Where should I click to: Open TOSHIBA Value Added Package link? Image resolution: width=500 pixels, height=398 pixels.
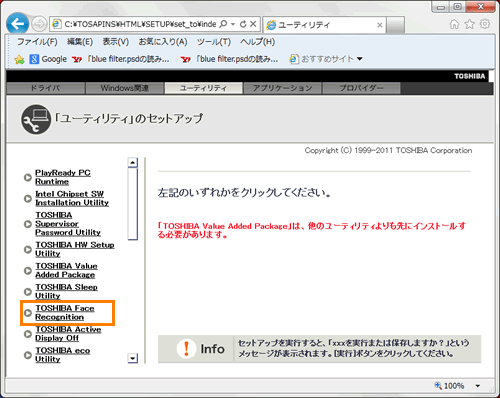pyautogui.click(x=66, y=270)
